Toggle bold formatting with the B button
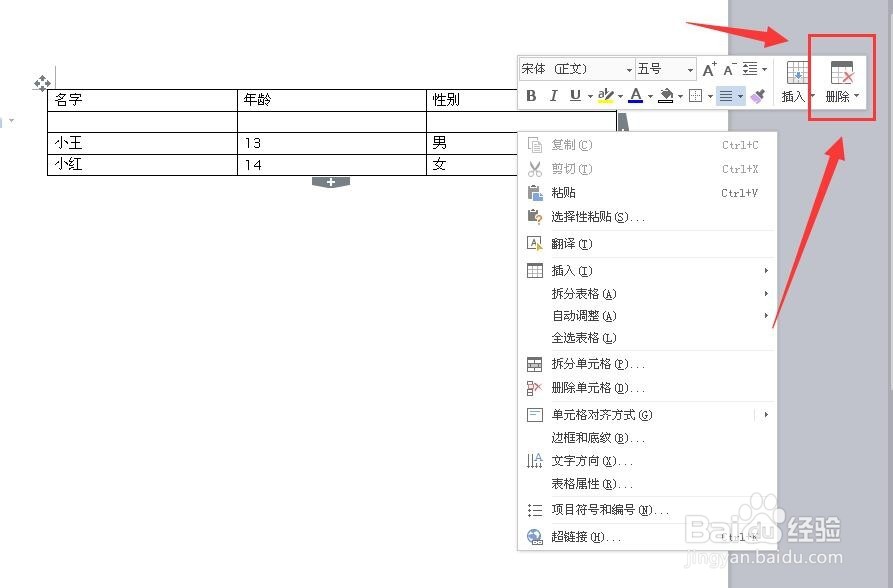Viewport: 893px width, 588px height. pos(531,95)
